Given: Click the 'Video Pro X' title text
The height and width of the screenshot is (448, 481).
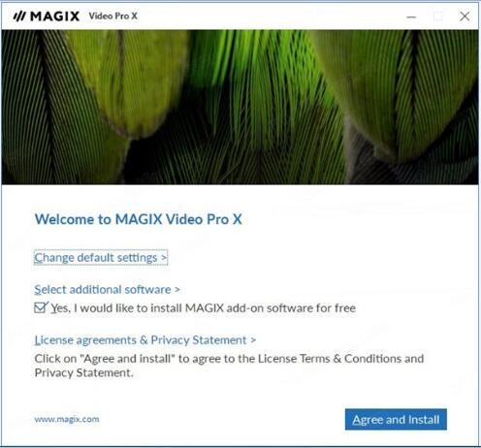Looking at the screenshot, I should click(113, 16).
